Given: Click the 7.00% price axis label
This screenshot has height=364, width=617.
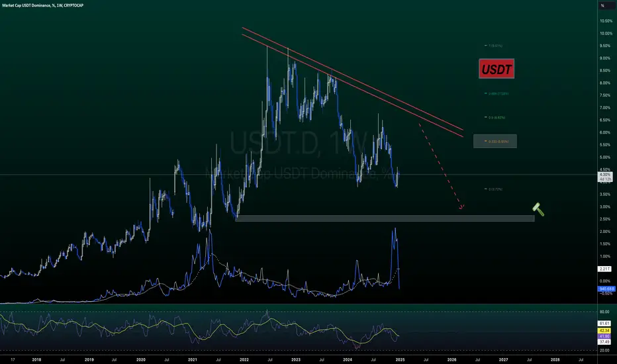Looking at the screenshot, I should point(605,108).
